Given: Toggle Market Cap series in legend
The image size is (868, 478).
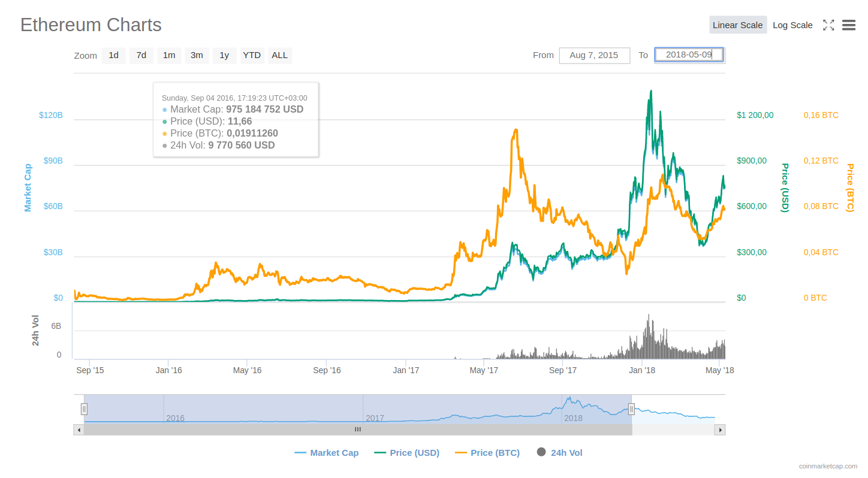Looking at the screenshot, I should point(327,453).
